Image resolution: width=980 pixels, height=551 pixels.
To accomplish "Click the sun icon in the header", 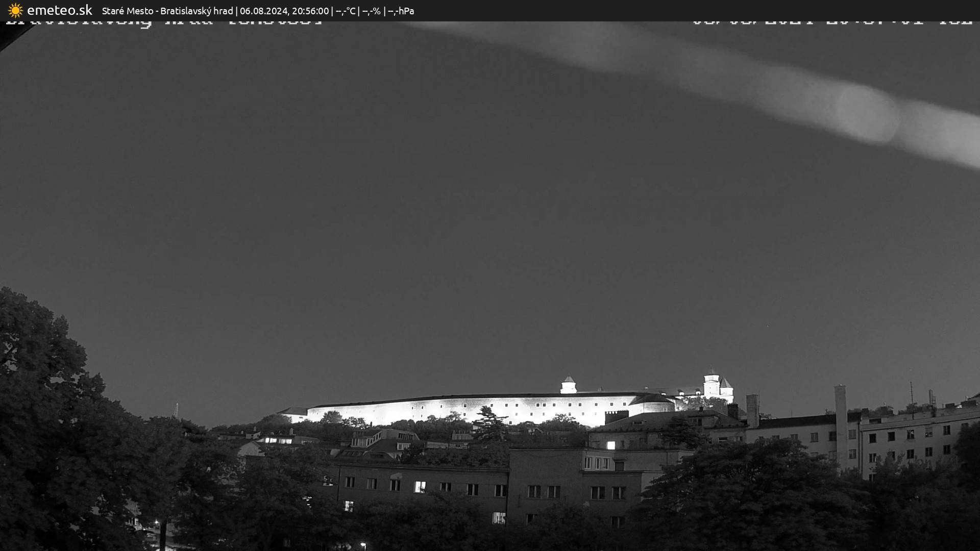I will click(x=15, y=10).
